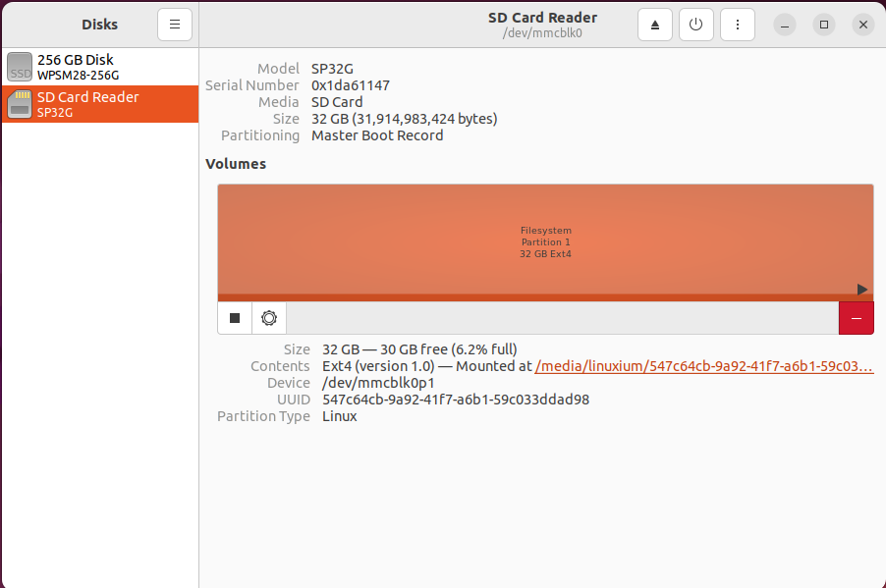Open the Disks hamburger application menu
This screenshot has height=588, width=886.
175,25
